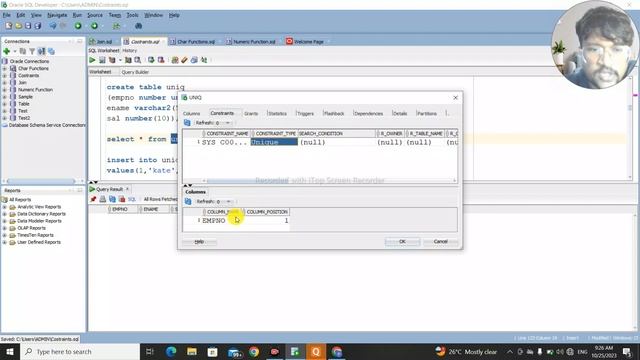Click the Open folder icon in main toolbar
Screen dimensions: 640x360
click(x=18, y=26)
